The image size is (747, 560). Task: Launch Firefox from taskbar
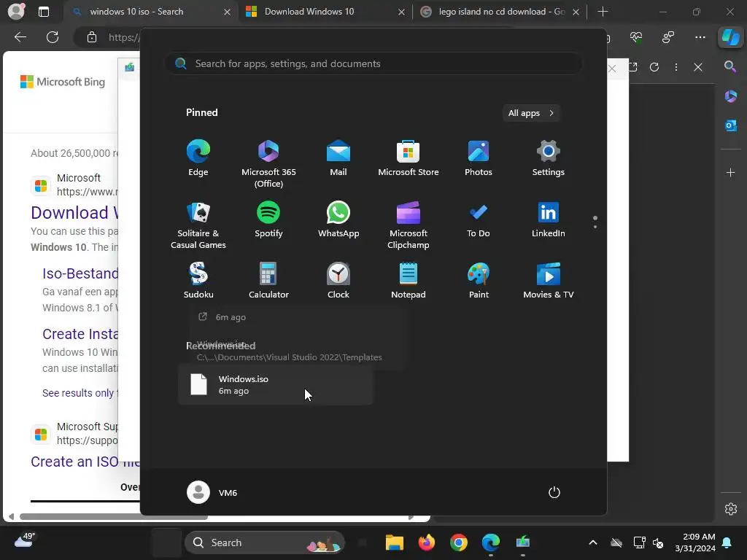(x=426, y=542)
